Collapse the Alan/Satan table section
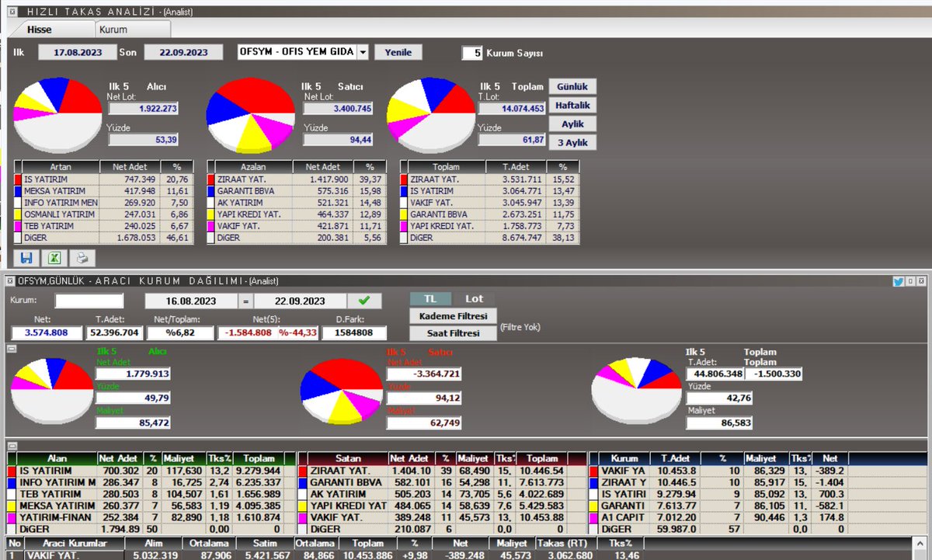The height and width of the screenshot is (560, 932). pos(12,445)
